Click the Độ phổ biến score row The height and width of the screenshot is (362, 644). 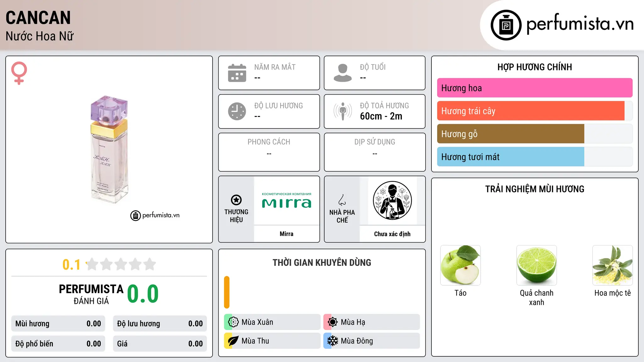58,344
